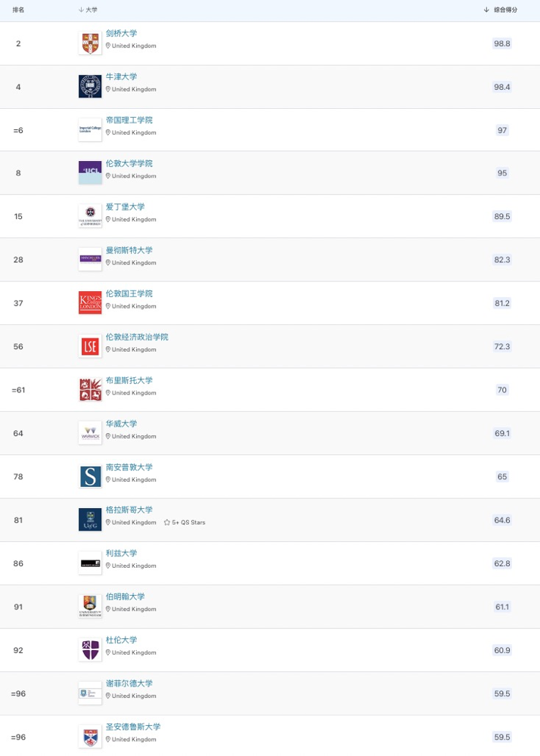The width and height of the screenshot is (540, 756).
Task: Click the University of Bristol logo
Action: (90, 389)
